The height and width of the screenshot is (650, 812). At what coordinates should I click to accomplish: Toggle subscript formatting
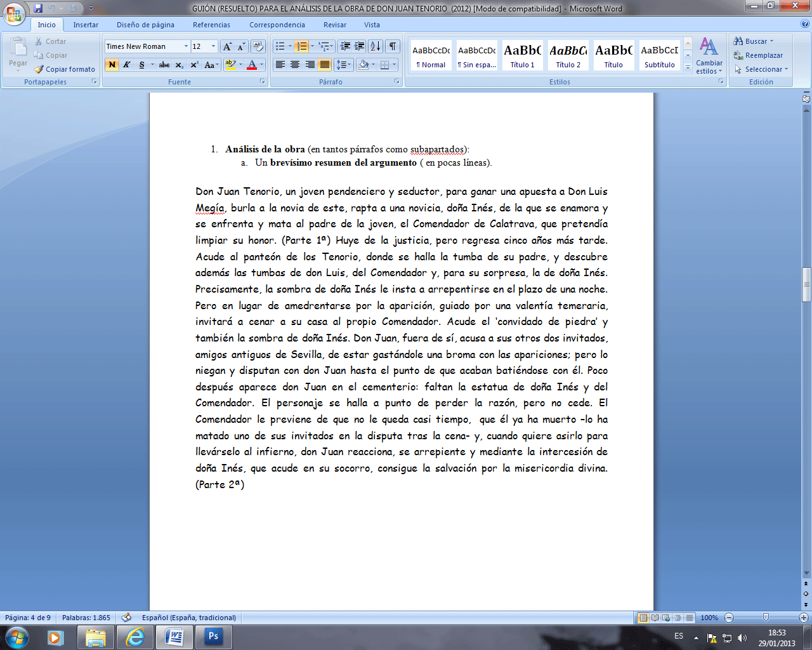[180, 65]
